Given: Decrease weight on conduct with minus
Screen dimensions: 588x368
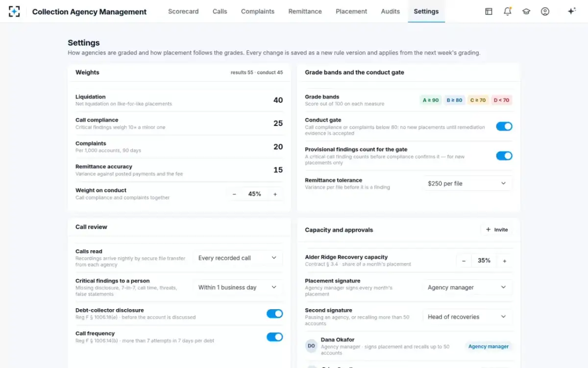Looking at the screenshot, I should [234, 194].
